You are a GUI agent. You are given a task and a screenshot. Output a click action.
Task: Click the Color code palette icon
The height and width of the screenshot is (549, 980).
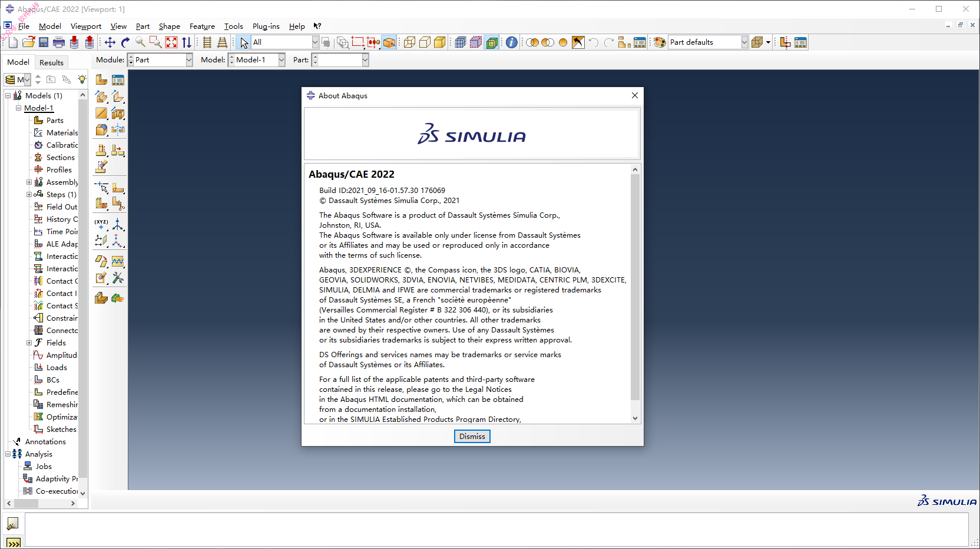click(x=660, y=42)
